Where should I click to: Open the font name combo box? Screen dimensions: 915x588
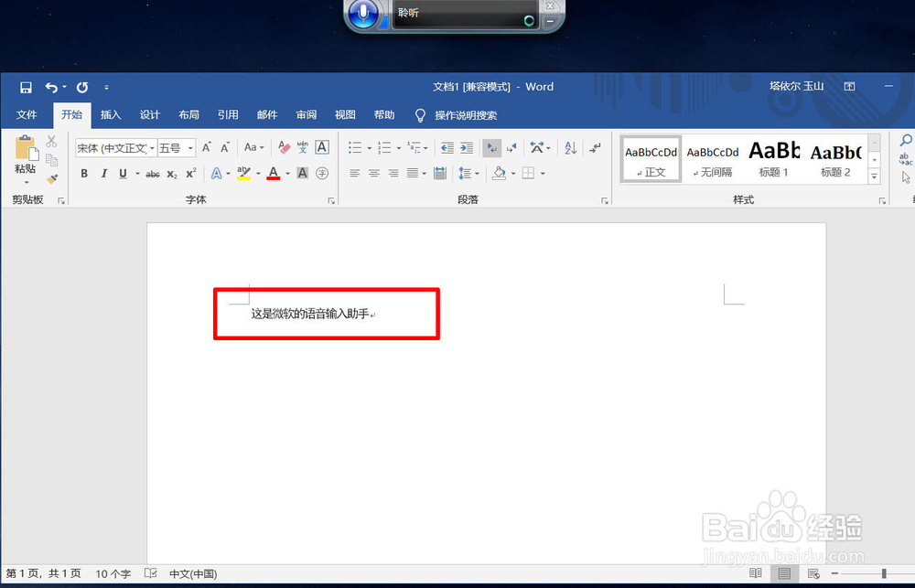click(x=116, y=148)
